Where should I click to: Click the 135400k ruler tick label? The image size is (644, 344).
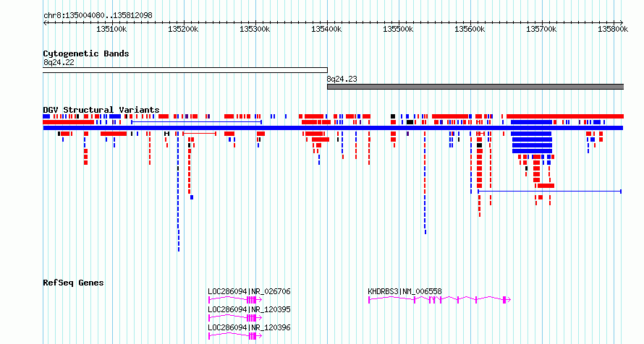(x=326, y=29)
